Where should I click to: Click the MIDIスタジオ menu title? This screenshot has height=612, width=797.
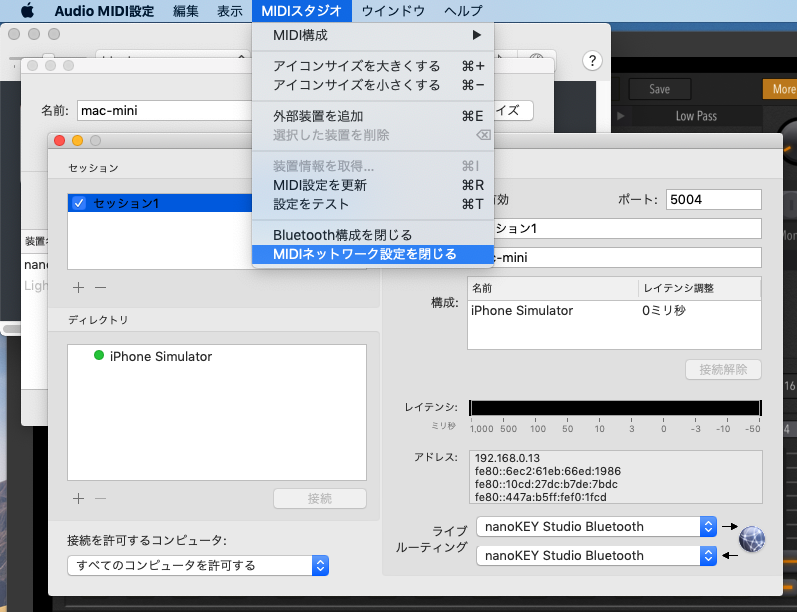point(301,11)
